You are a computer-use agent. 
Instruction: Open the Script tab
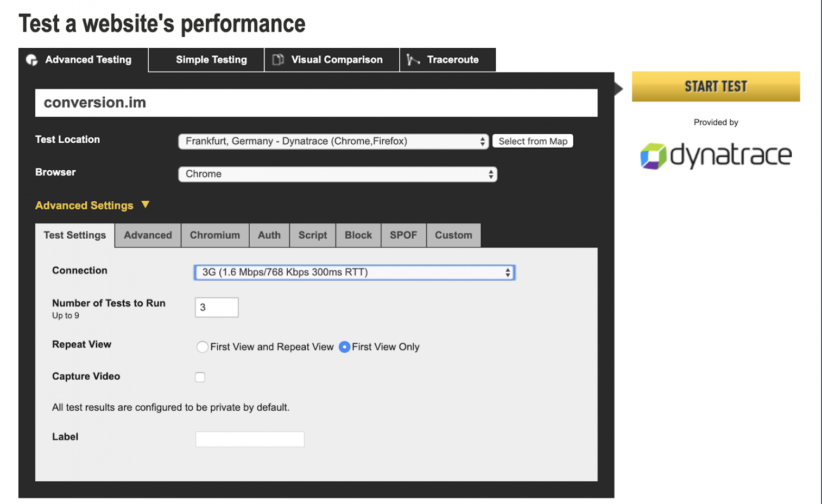tap(313, 235)
